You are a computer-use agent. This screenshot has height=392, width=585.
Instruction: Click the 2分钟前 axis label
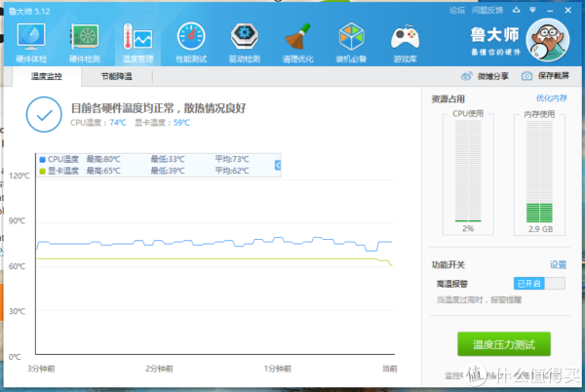[159, 369]
